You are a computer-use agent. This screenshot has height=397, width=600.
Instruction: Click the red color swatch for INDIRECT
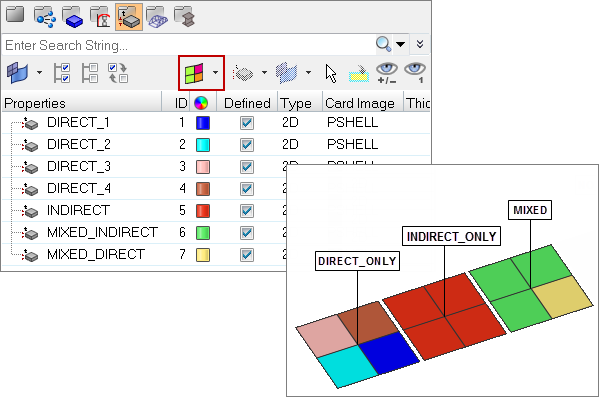point(203,211)
